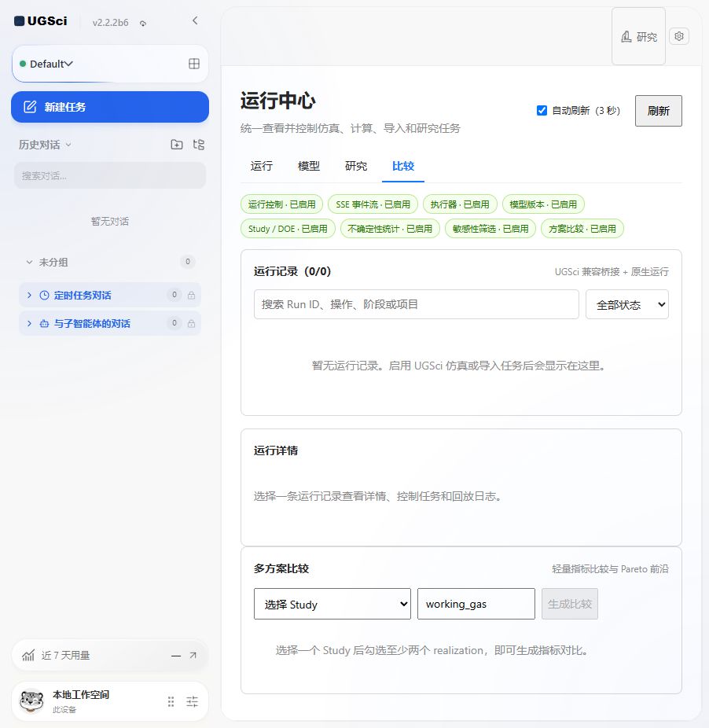The width and height of the screenshot is (709, 728).
Task: Click the 运行记录 (0/0) heading
Action: (292, 271)
